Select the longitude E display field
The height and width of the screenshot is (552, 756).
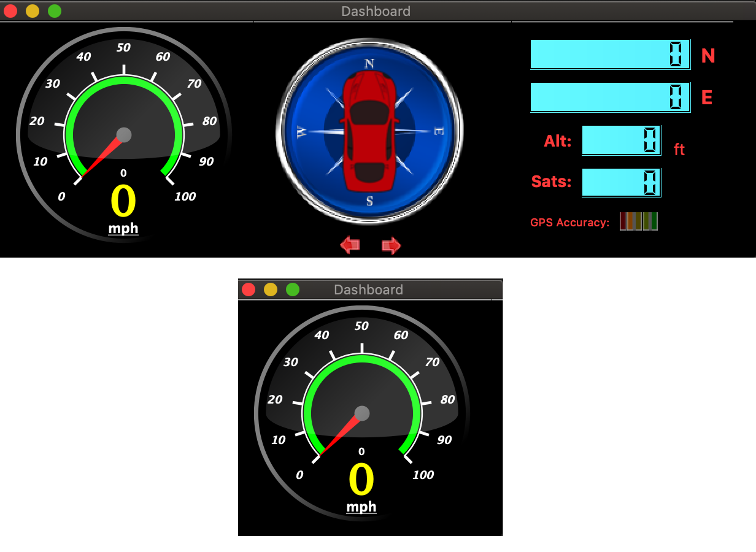610,98
